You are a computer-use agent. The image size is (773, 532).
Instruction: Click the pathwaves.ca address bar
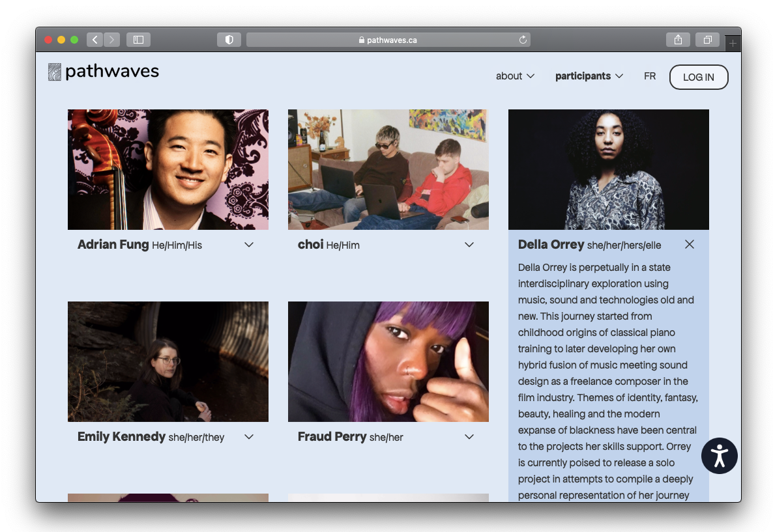(388, 40)
